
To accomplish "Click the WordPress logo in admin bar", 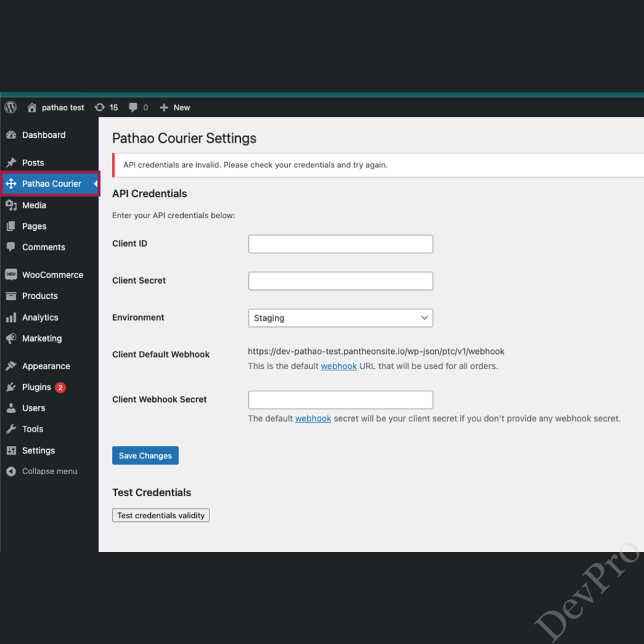I will point(10,107).
